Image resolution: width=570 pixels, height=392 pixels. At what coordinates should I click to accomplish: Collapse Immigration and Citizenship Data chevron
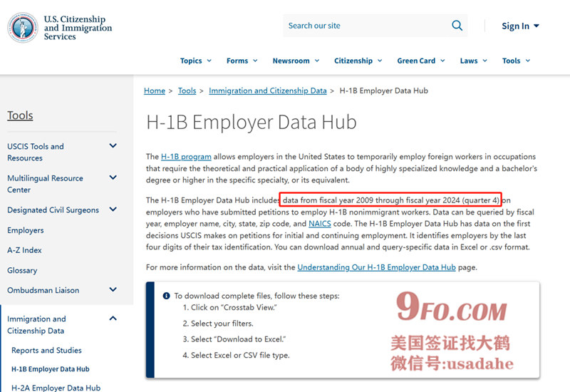click(113, 319)
